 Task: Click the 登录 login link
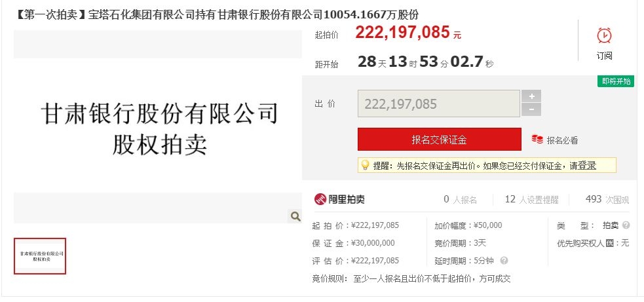point(587,166)
